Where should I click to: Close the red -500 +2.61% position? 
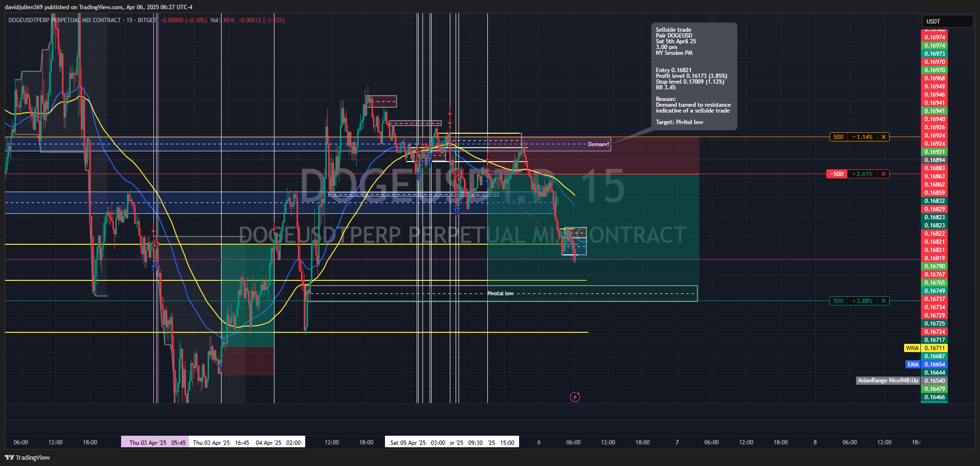[x=883, y=174]
